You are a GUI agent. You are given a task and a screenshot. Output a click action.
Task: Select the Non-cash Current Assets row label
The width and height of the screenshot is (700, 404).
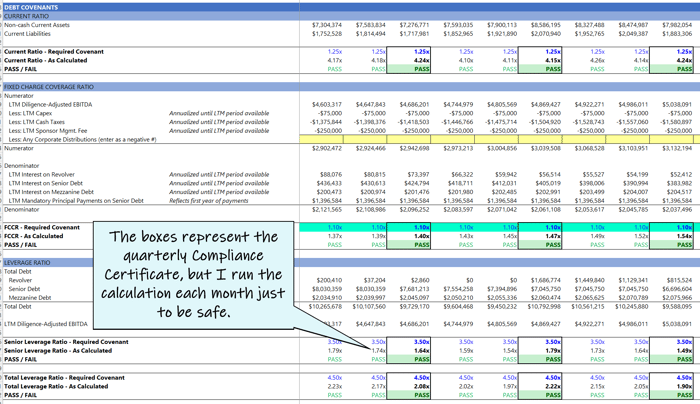click(x=49, y=24)
